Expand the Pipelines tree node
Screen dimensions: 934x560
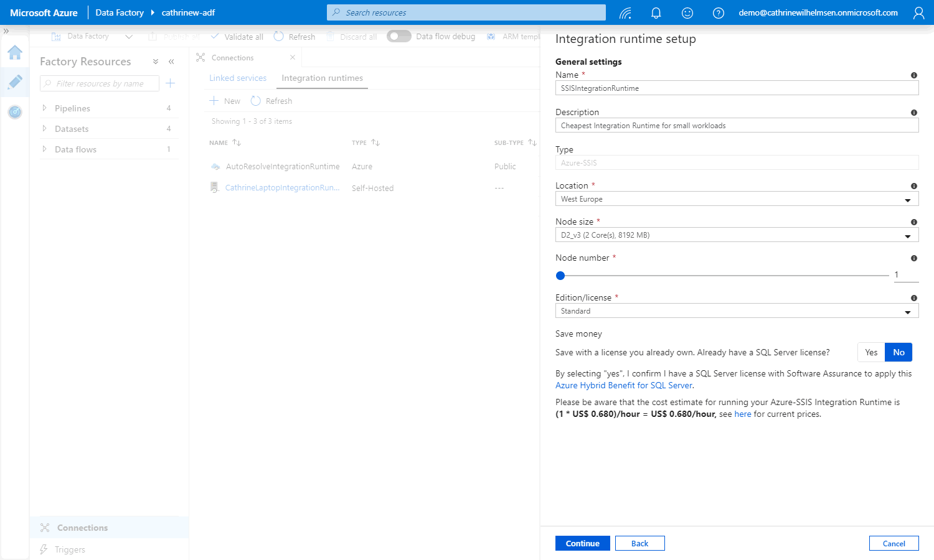44,108
